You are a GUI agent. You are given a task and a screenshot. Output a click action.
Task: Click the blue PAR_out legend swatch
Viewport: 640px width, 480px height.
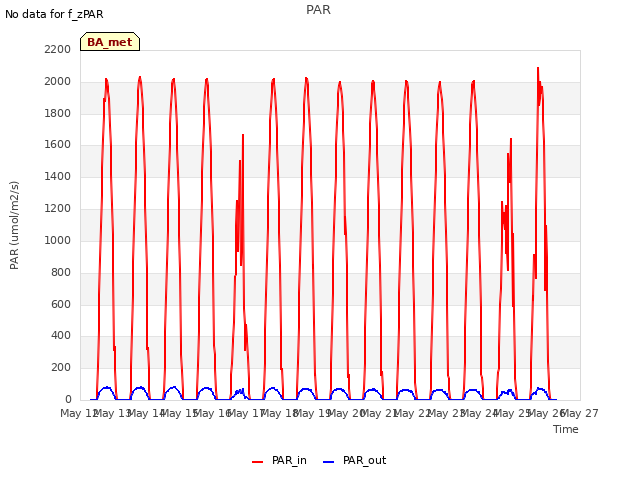329,462
